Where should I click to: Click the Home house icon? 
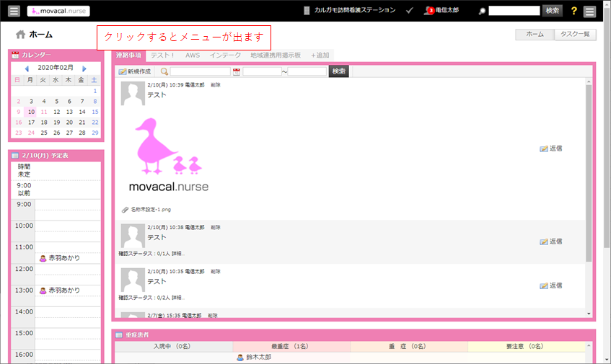(x=21, y=35)
